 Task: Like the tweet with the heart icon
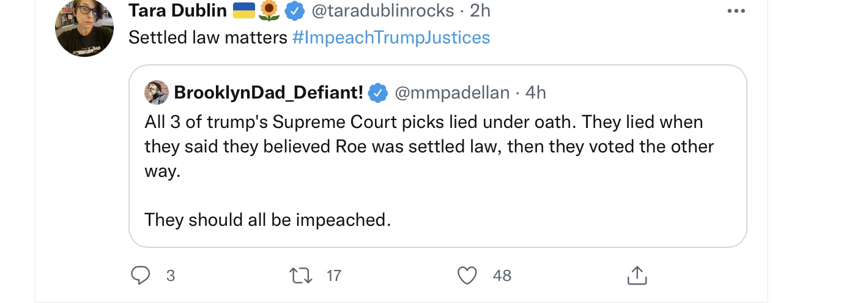pyautogui.click(x=467, y=275)
